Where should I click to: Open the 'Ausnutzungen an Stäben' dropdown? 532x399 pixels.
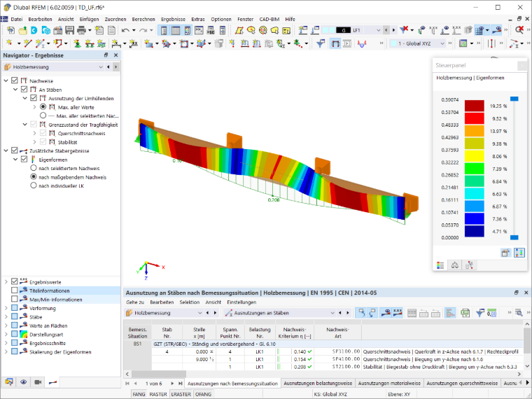point(279,313)
